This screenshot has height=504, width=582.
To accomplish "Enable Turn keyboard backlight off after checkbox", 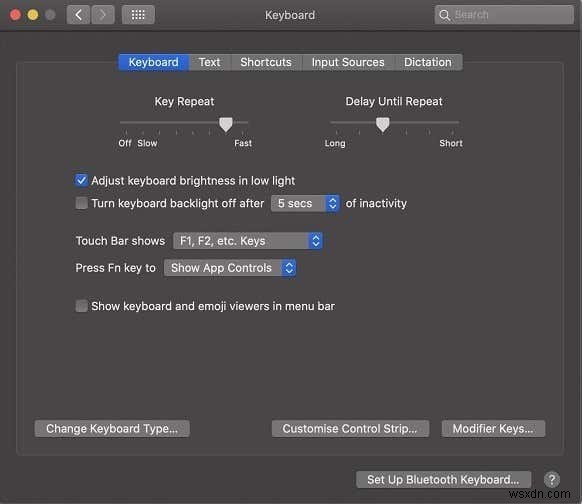I will (x=81, y=203).
